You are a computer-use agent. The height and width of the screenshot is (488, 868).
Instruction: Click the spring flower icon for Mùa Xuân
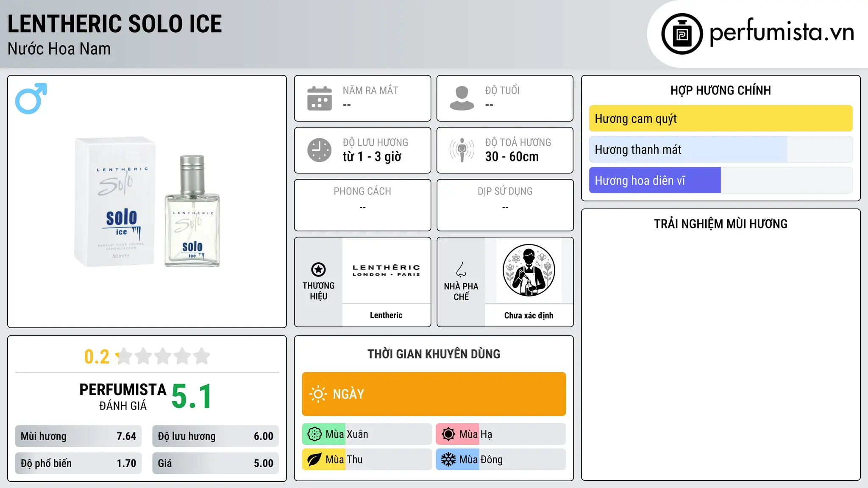[x=314, y=434]
